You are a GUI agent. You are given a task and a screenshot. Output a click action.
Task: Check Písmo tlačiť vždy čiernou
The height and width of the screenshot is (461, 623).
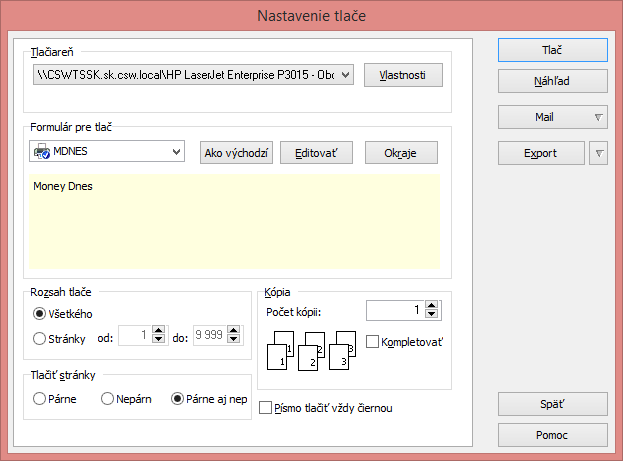point(265,408)
